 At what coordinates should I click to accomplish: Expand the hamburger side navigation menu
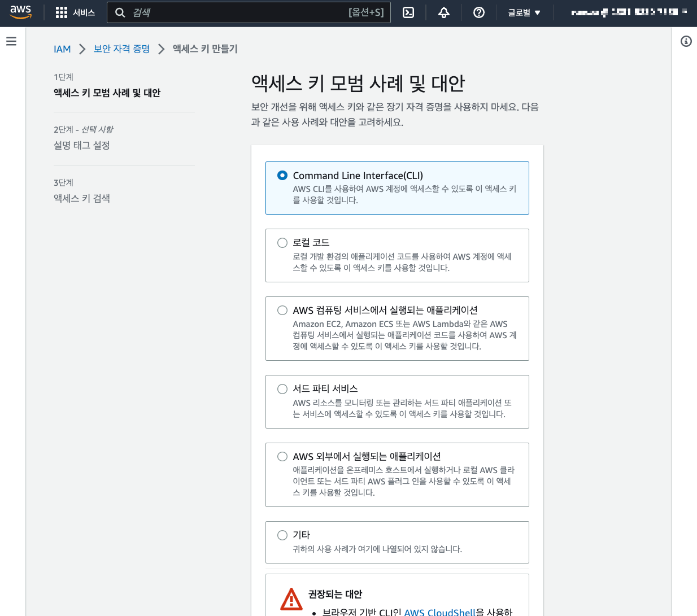point(11,41)
